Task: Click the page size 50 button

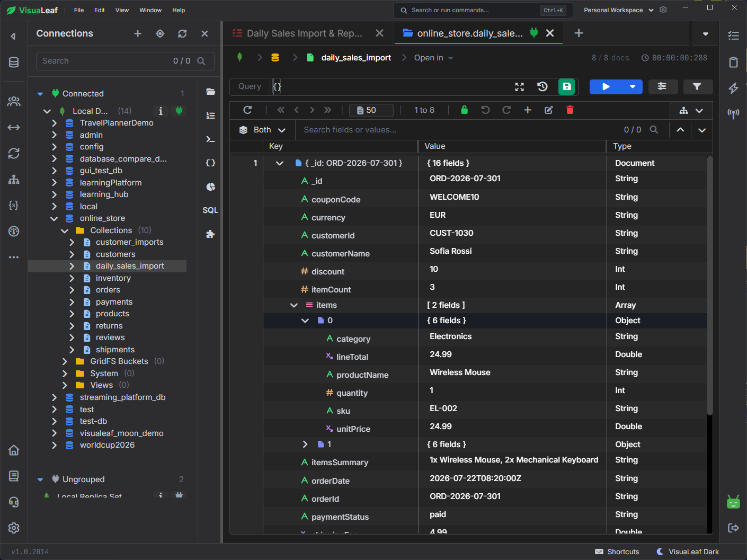Action: tap(371, 110)
